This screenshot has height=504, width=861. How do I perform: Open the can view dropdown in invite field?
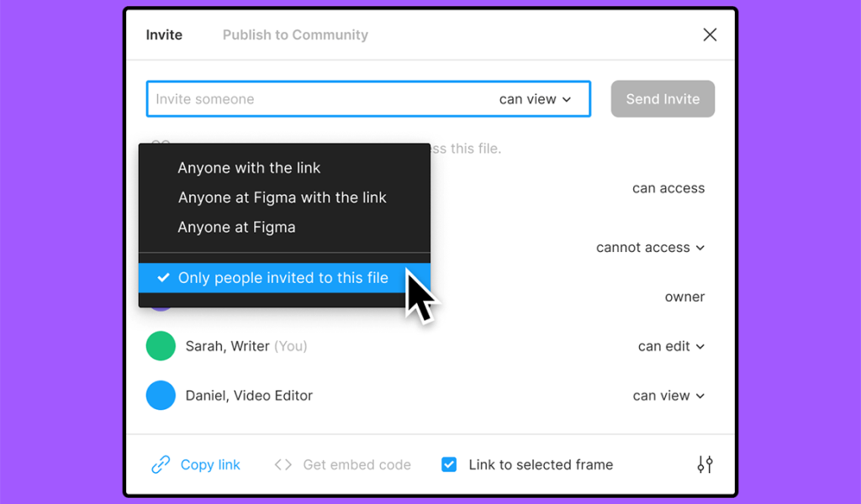coord(536,99)
